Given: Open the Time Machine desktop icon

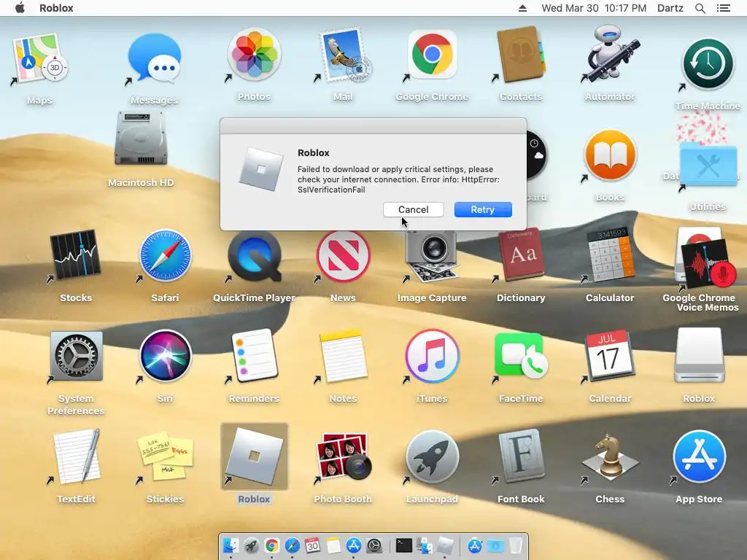Looking at the screenshot, I should [x=708, y=64].
